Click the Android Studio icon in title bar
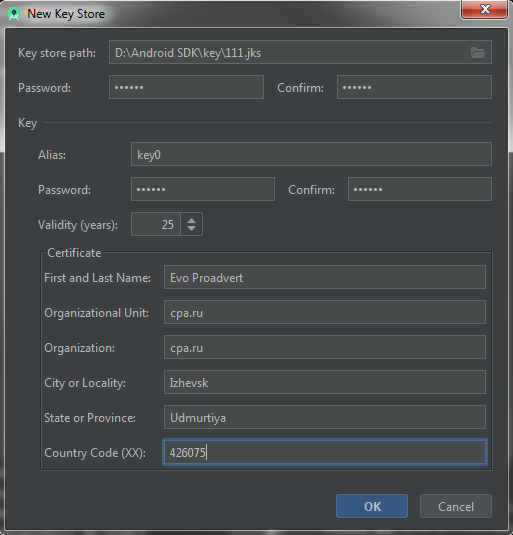The height and width of the screenshot is (535, 513). click(14, 14)
